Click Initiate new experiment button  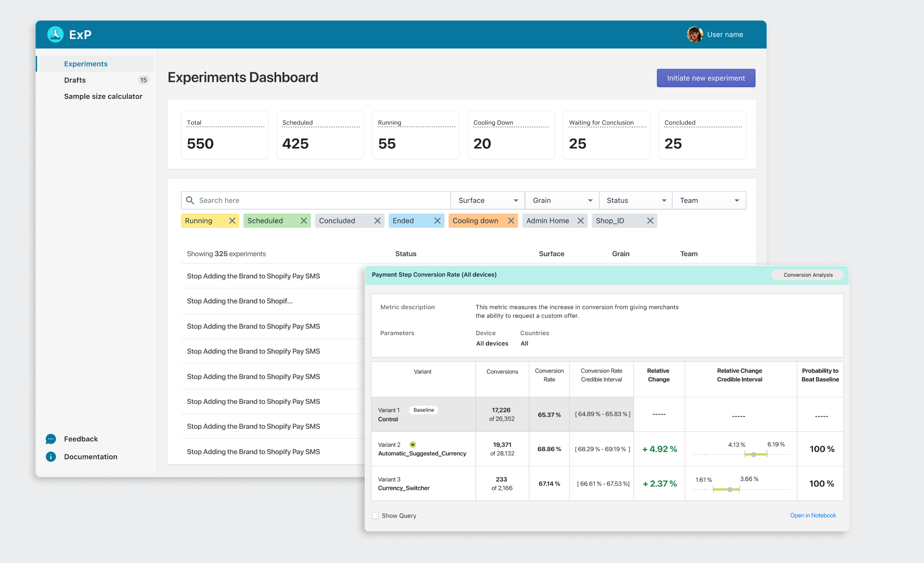point(705,78)
